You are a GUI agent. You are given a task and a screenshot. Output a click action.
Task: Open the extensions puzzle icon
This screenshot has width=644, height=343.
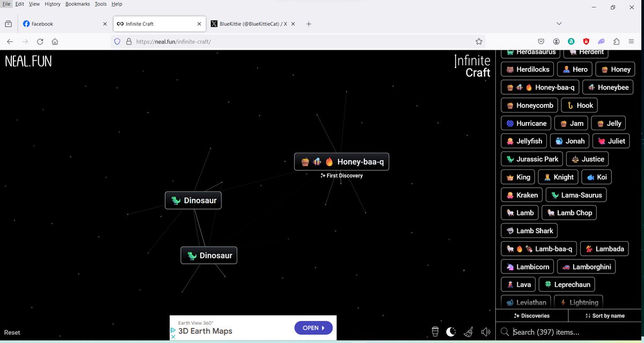pyautogui.click(x=616, y=41)
